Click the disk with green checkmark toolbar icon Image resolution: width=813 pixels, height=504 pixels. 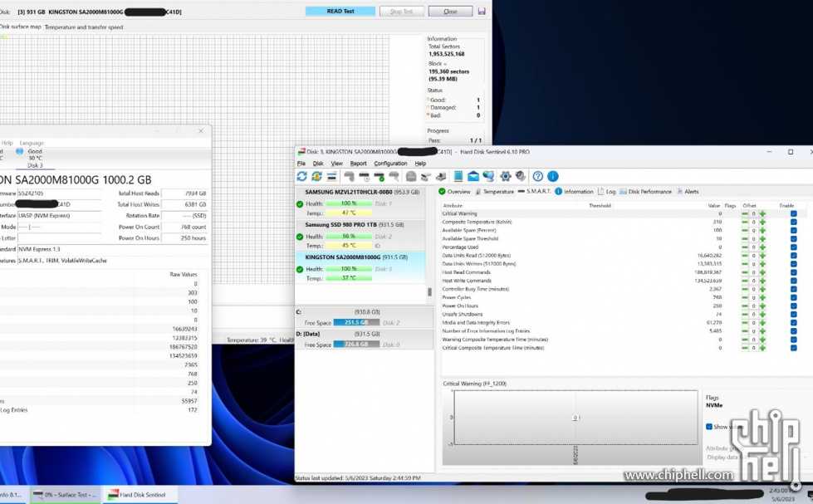tap(379, 176)
